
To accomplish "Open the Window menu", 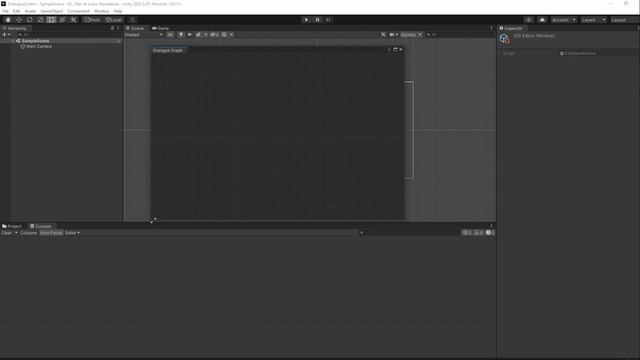I will 102,11.
